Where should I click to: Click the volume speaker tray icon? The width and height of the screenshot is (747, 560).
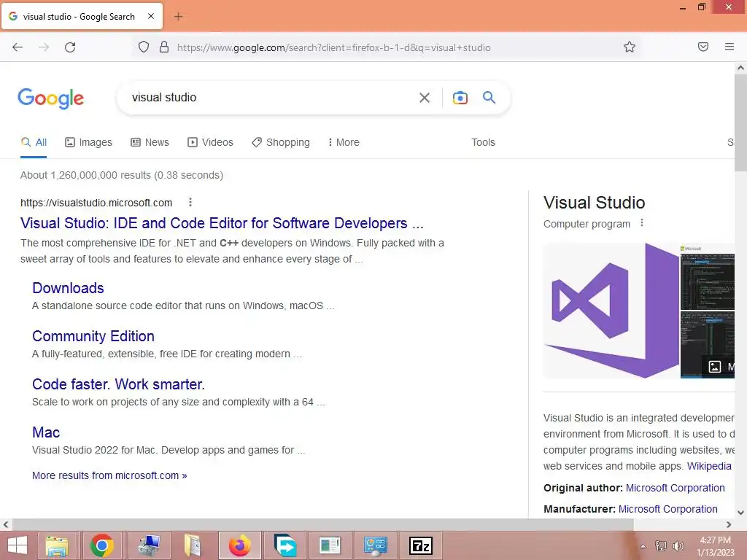point(678,546)
